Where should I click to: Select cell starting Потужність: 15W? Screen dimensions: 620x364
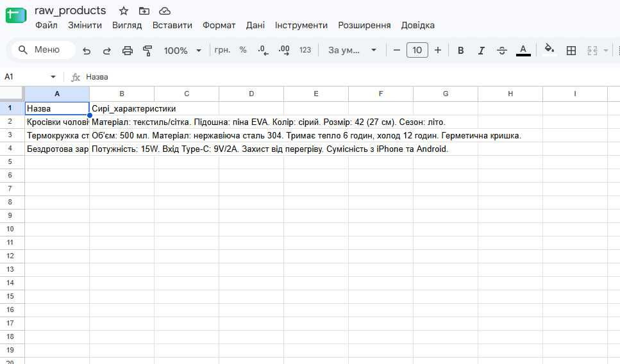(x=122, y=149)
